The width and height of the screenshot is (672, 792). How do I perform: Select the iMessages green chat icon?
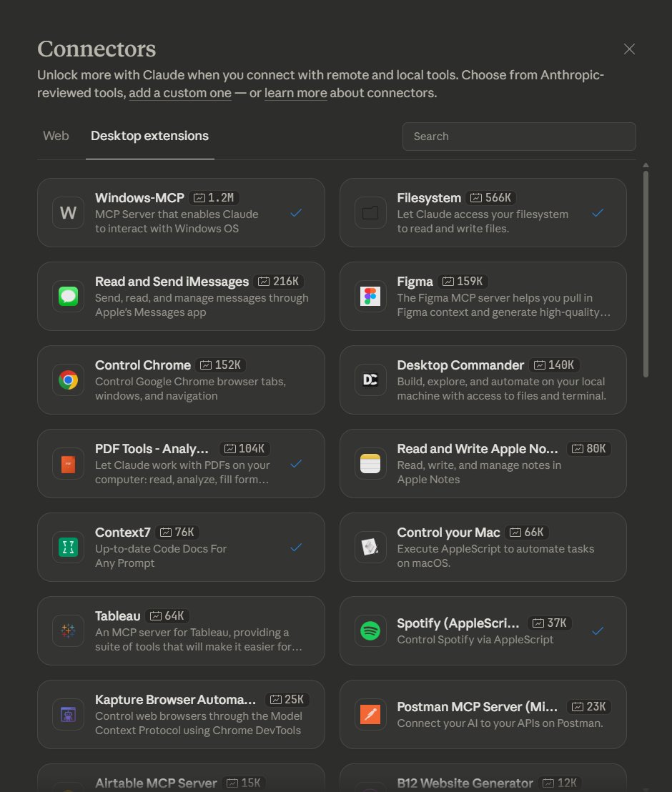tap(68, 296)
